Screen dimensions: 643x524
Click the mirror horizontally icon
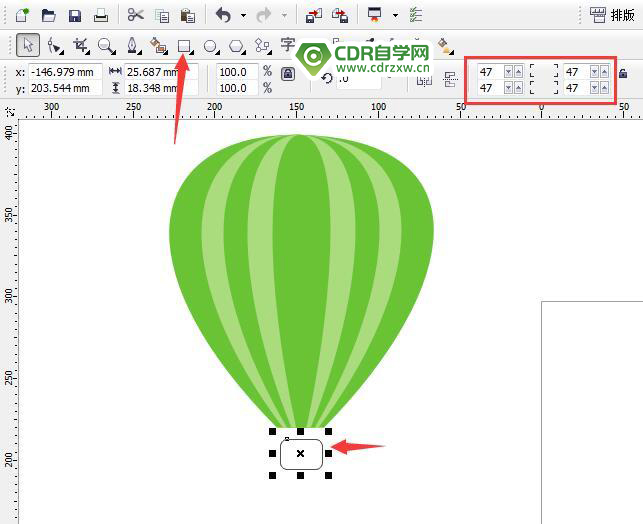pos(424,79)
